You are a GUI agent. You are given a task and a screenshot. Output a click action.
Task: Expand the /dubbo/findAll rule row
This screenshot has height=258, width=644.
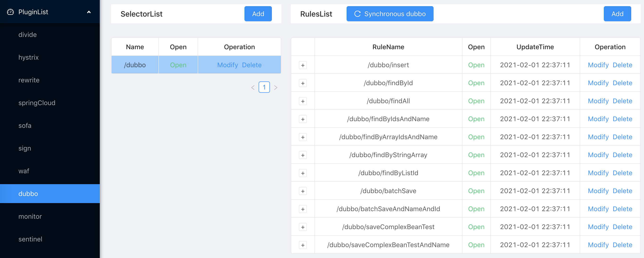tap(303, 101)
